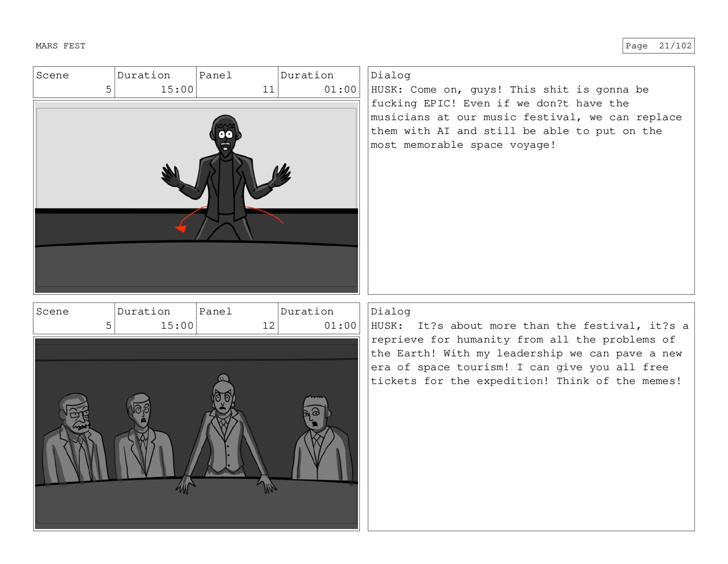This screenshot has height=564, width=728.
Task: Click the 'Dialog' heading of panel 11's dialog box
Action: click(391, 76)
